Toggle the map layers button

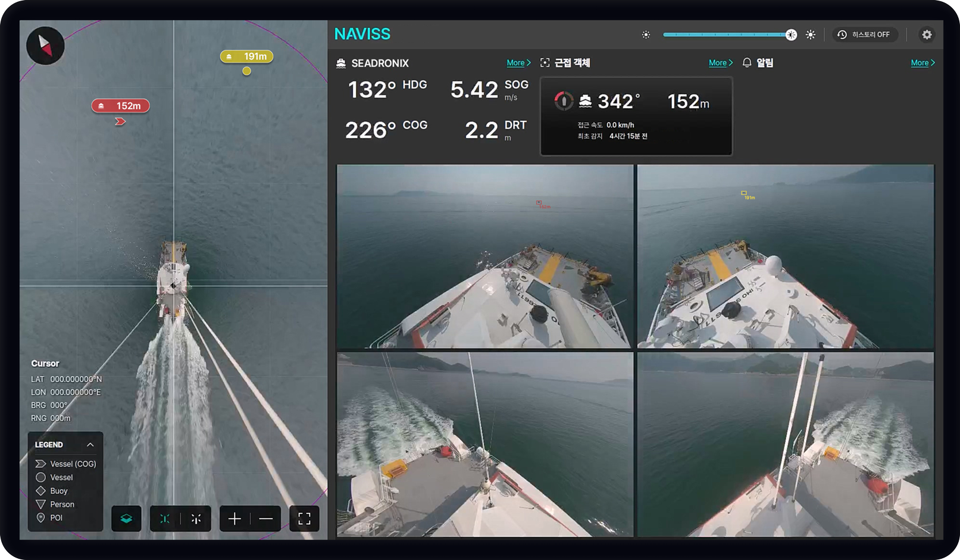point(126,519)
